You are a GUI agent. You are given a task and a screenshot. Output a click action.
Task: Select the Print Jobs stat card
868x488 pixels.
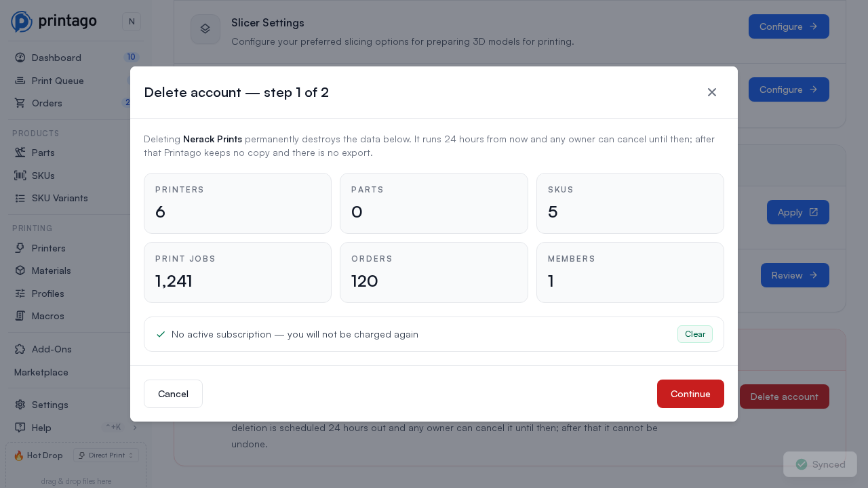coord(237,272)
